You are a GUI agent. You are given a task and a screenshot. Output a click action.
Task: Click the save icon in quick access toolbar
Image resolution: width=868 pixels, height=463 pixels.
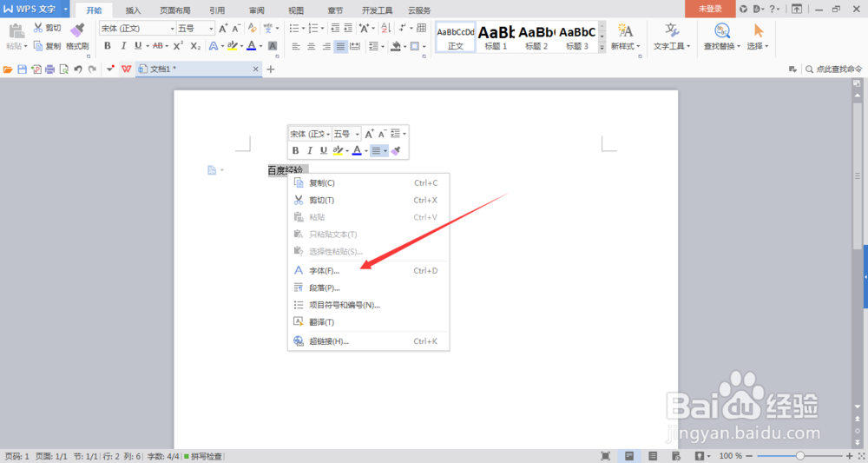[23, 69]
